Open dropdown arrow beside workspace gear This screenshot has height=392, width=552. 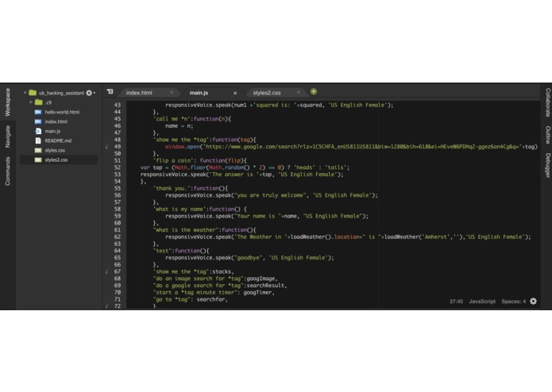tap(95, 93)
